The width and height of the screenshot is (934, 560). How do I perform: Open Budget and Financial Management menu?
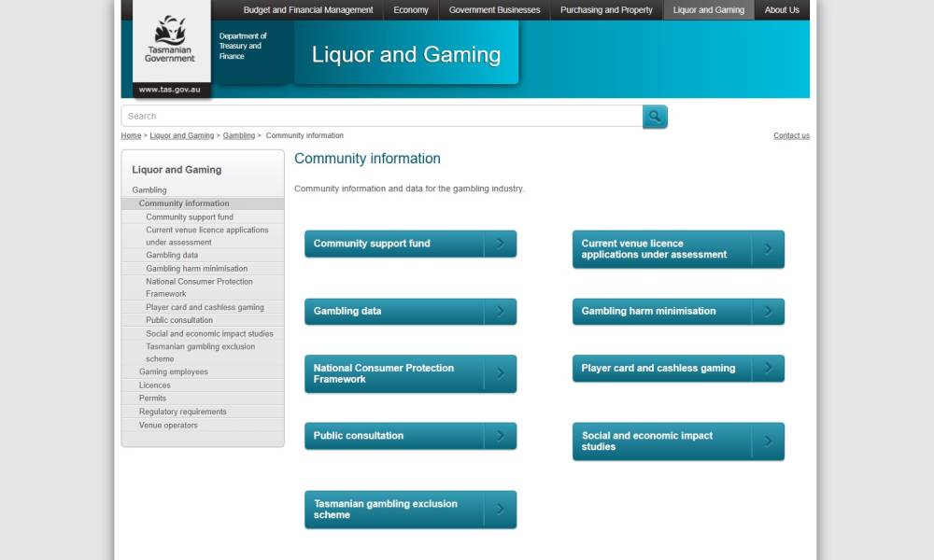click(308, 10)
